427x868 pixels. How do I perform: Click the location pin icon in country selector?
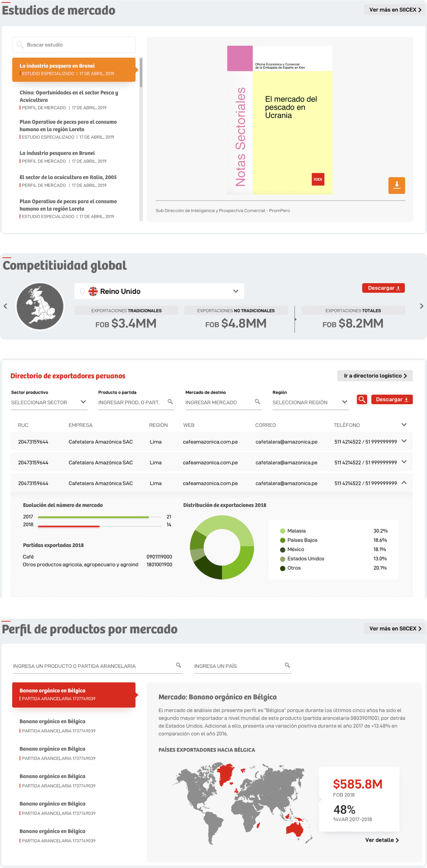pyautogui.click(x=82, y=291)
